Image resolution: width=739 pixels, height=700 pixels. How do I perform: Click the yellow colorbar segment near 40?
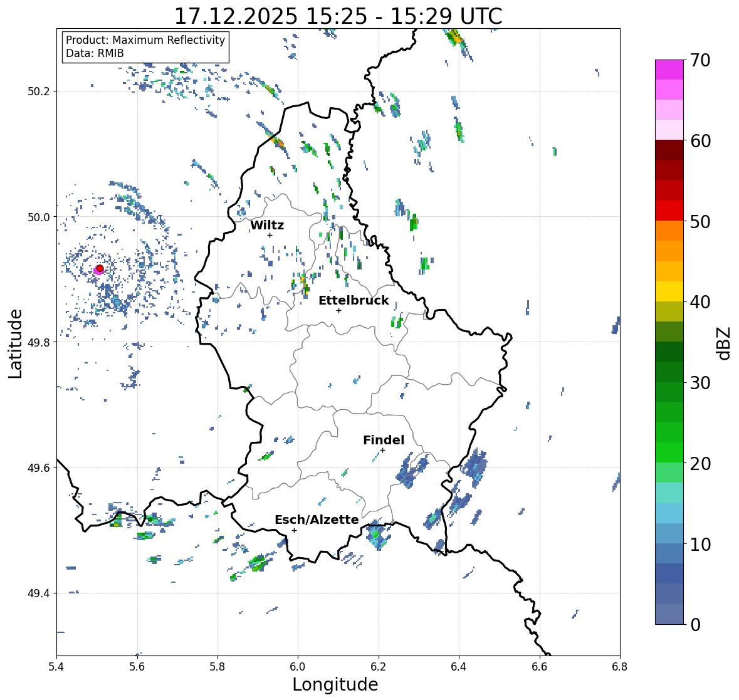coord(669,291)
